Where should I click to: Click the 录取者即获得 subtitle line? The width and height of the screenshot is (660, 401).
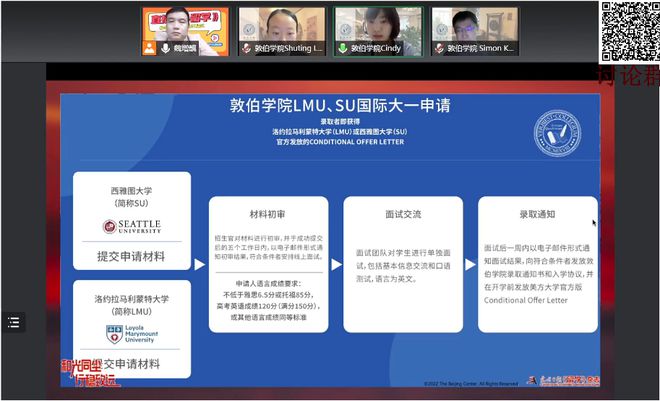tap(340, 122)
